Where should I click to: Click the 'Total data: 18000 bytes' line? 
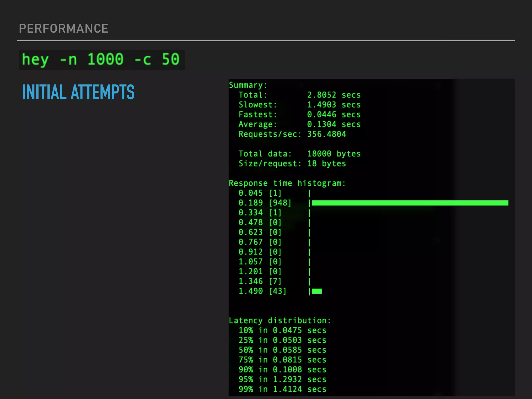(300, 154)
